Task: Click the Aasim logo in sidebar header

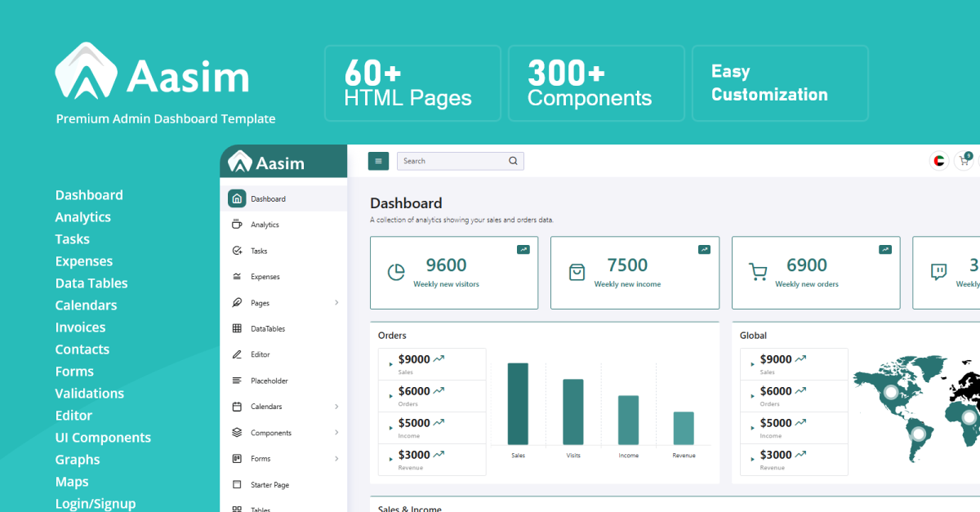Action: point(267,163)
